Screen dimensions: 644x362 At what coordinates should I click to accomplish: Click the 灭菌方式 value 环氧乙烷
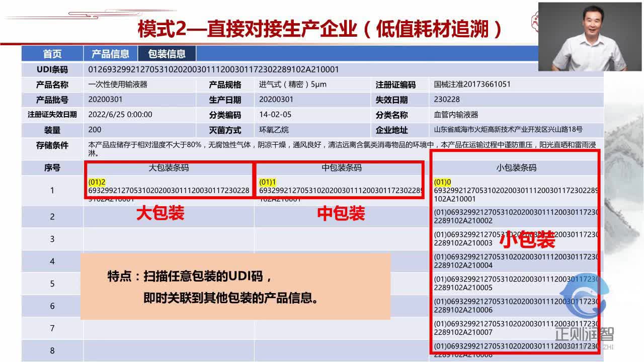click(x=274, y=130)
